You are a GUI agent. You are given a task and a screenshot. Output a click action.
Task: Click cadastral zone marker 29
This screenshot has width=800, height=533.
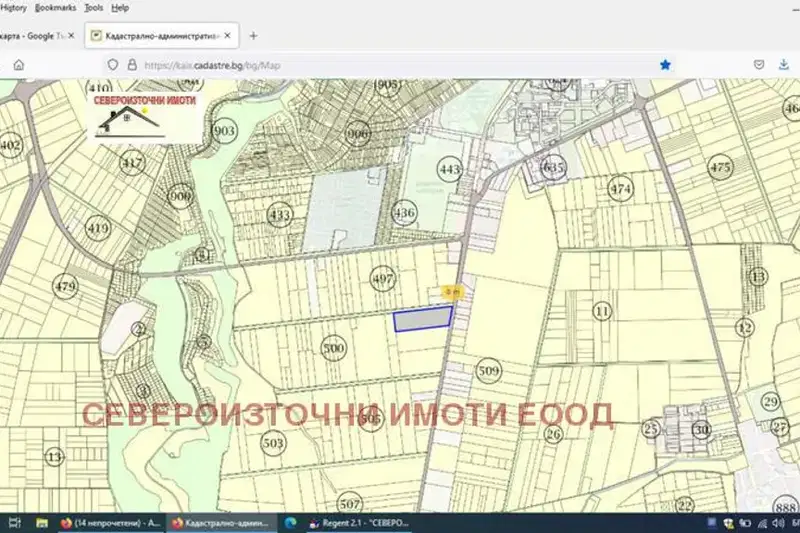pyautogui.click(x=770, y=401)
